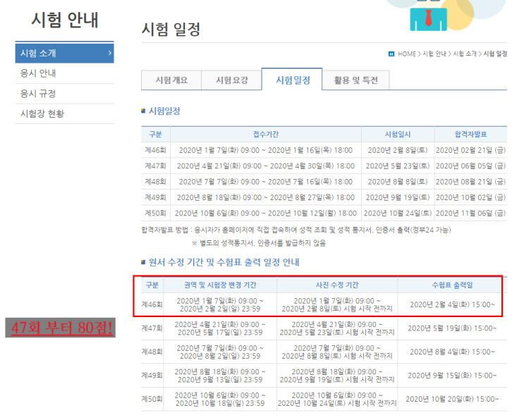Click the 제46회 row in the schedule table
The image size is (524, 420).
(324, 150)
